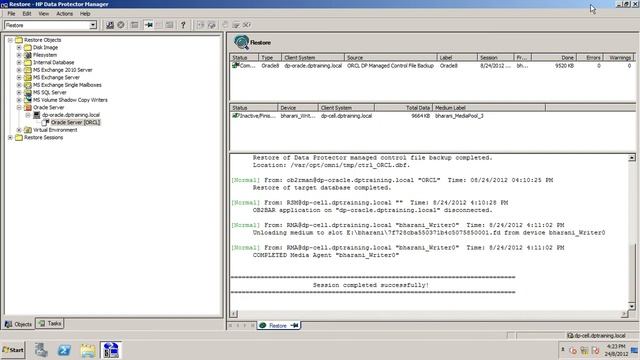Screen dimensions: 640x360
Task: Click the round abort icon in toolbar
Action: click(x=121, y=25)
